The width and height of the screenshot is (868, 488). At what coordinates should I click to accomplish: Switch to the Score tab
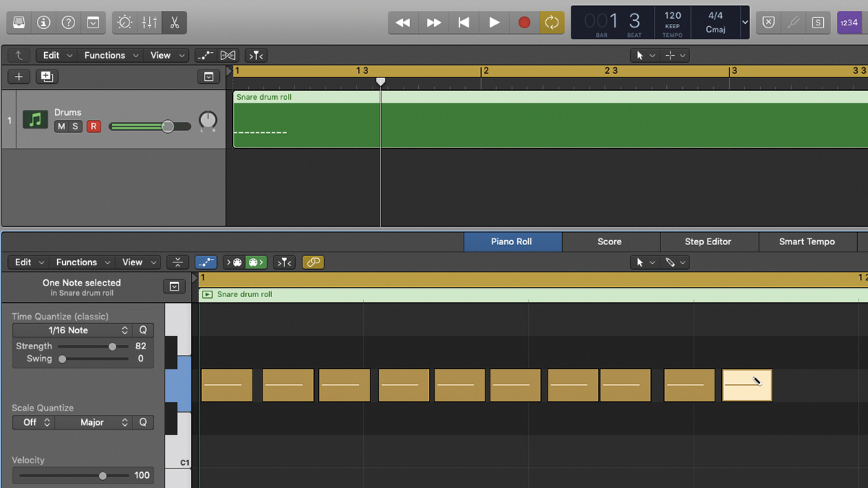(x=610, y=241)
